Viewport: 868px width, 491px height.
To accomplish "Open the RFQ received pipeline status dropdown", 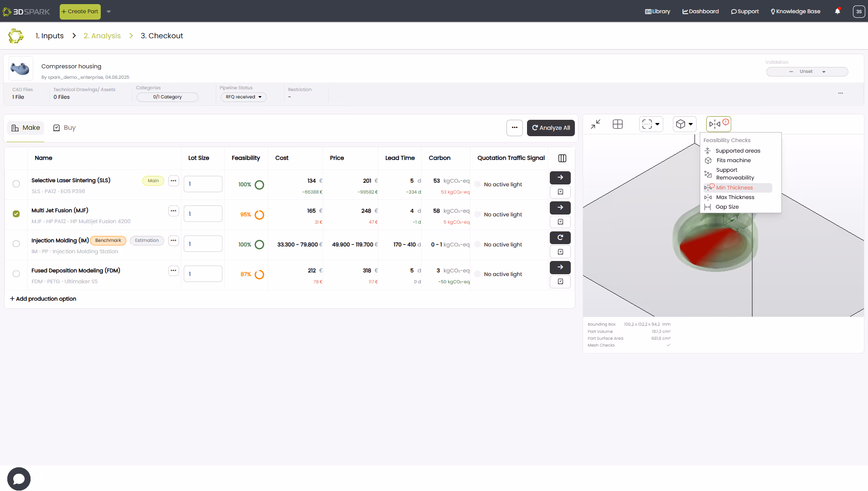I will click(x=243, y=97).
